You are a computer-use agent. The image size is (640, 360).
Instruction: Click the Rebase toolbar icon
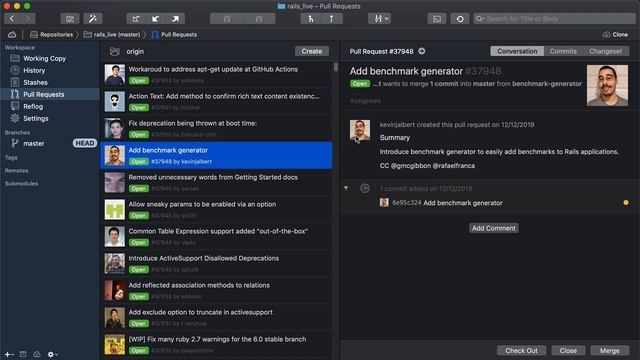pos(331,19)
